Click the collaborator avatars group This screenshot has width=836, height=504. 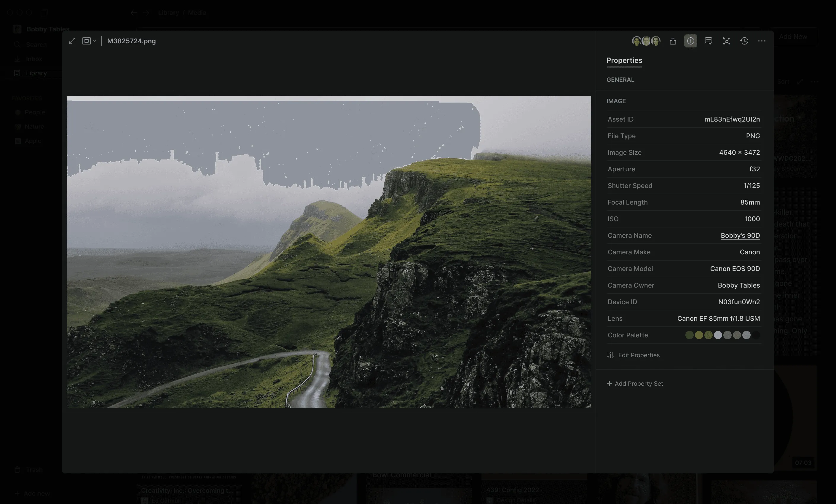[x=646, y=41]
